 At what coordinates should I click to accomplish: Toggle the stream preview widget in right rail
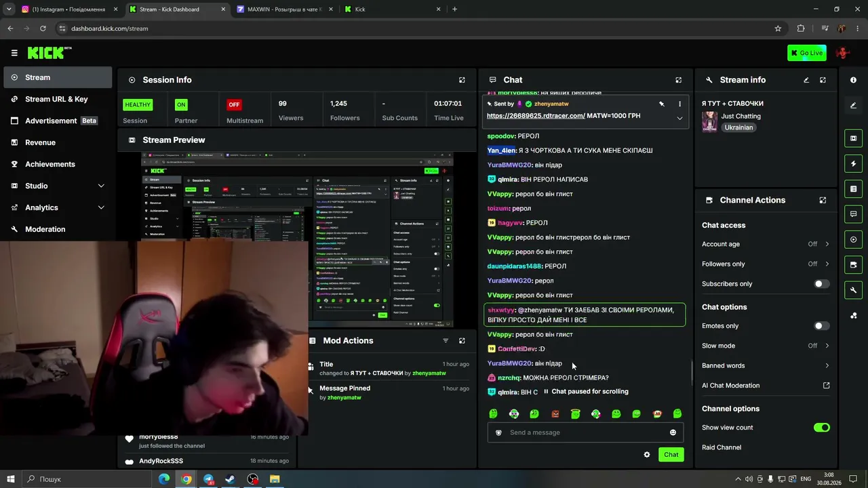click(x=853, y=138)
